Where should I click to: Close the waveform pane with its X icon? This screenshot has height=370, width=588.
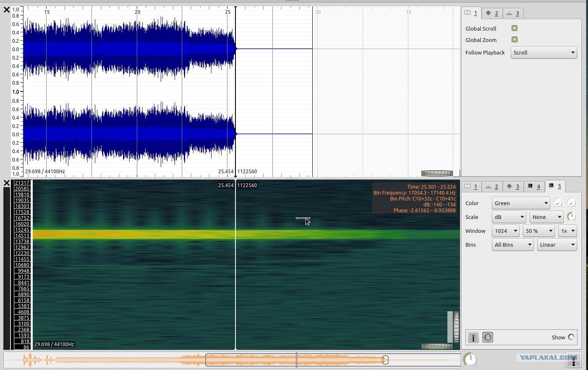coord(6,9)
